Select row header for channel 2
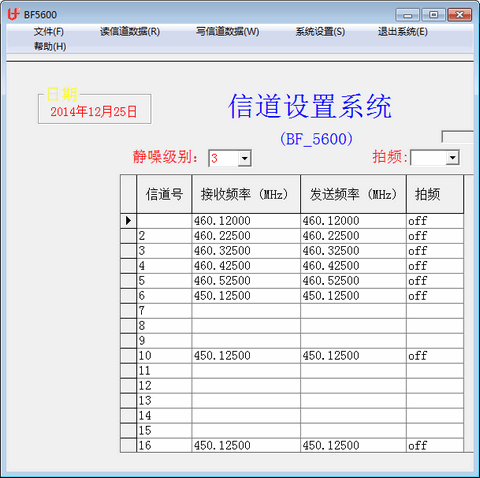 click(x=128, y=236)
